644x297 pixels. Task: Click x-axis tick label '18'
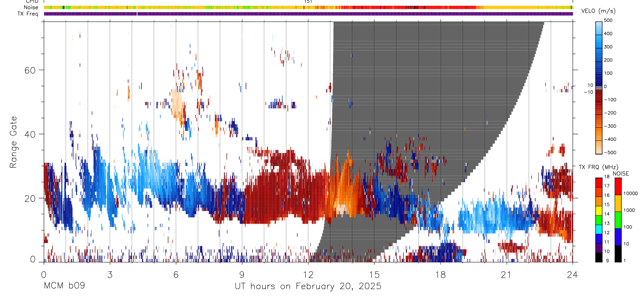pyautogui.click(x=440, y=274)
